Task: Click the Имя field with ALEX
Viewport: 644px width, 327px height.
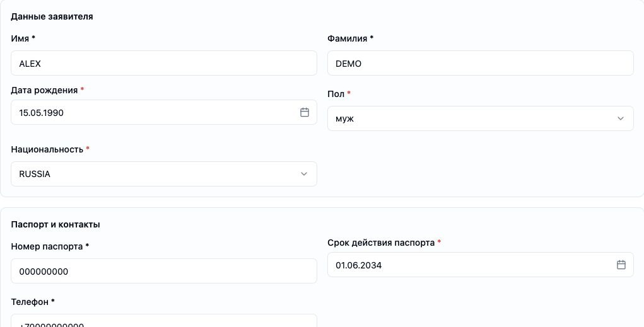Action: click(164, 63)
